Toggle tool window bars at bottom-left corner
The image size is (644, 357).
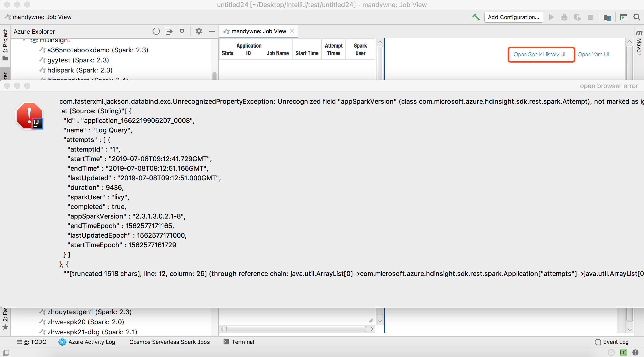tap(6, 352)
